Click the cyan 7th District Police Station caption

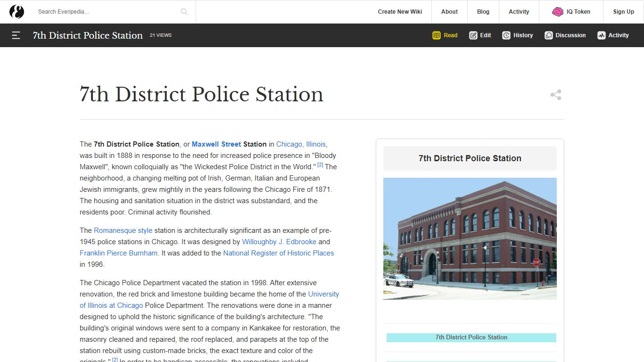tap(471, 337)
